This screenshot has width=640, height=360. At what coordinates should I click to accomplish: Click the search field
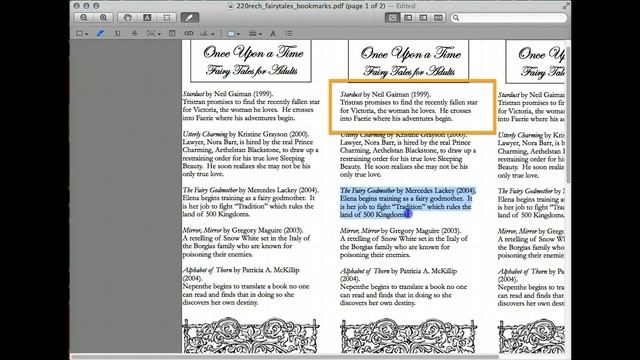(x=509, y=18)
